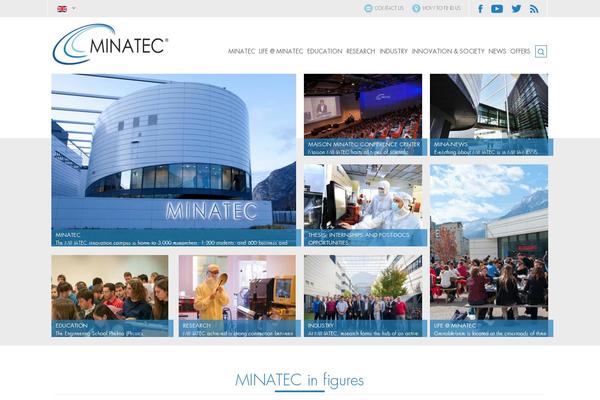This screenshot has height=400, width=600.
Task: Open the RESEARCH menu
Action: pos(361,51)
